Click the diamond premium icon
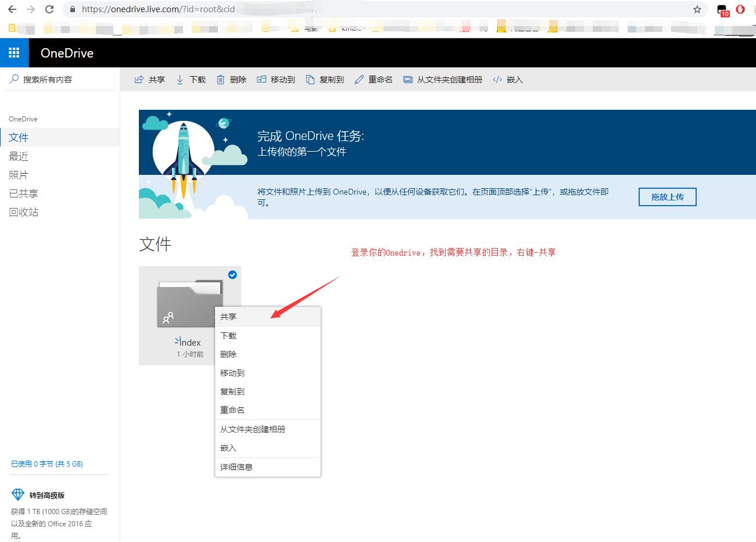Image resolution: width=756 pixels, height=542 pixels. click(x=17, y=495)
